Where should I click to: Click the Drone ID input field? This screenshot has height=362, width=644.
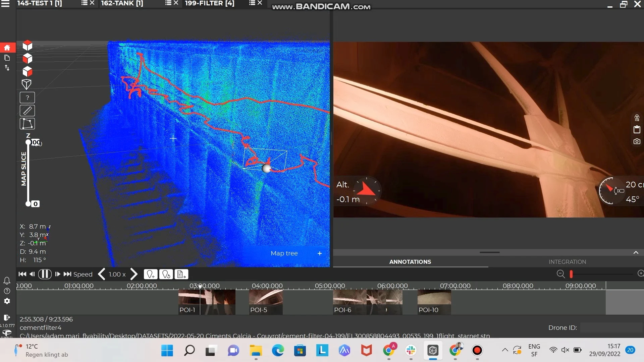pos(611,328)
